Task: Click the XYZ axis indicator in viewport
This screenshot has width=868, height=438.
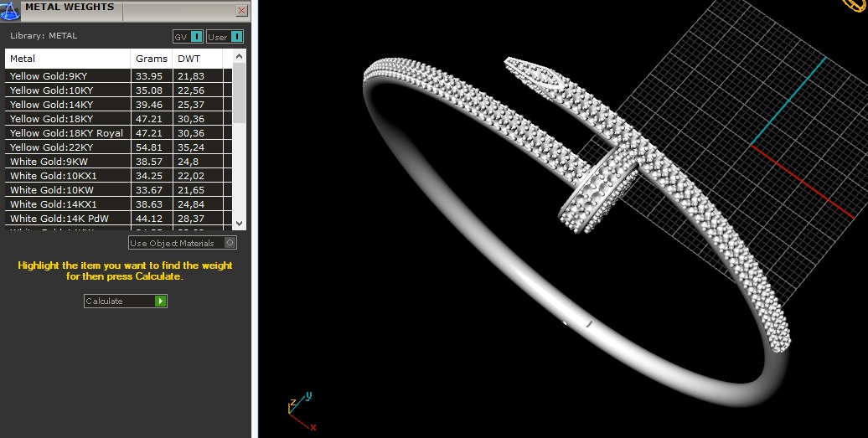Action: click(x=302, y=411)
